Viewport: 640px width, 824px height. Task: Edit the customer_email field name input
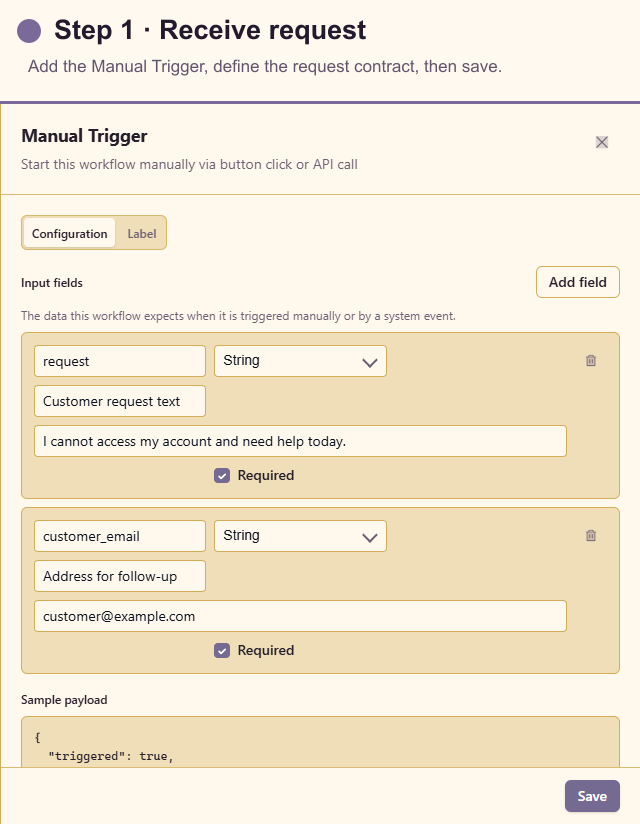[x=120, y=536]
